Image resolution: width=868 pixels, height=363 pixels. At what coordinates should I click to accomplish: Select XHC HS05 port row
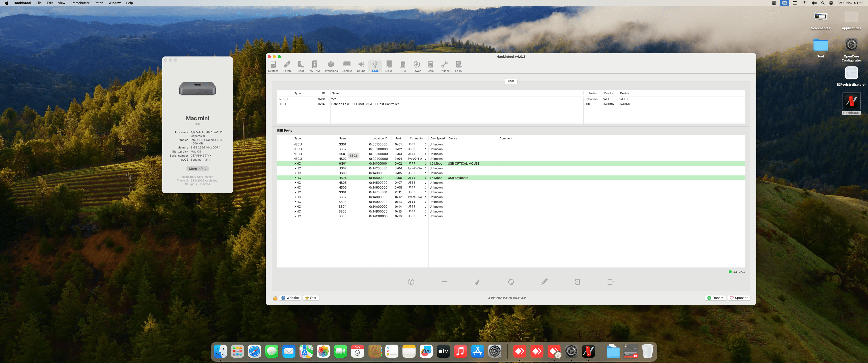point(511,183)
